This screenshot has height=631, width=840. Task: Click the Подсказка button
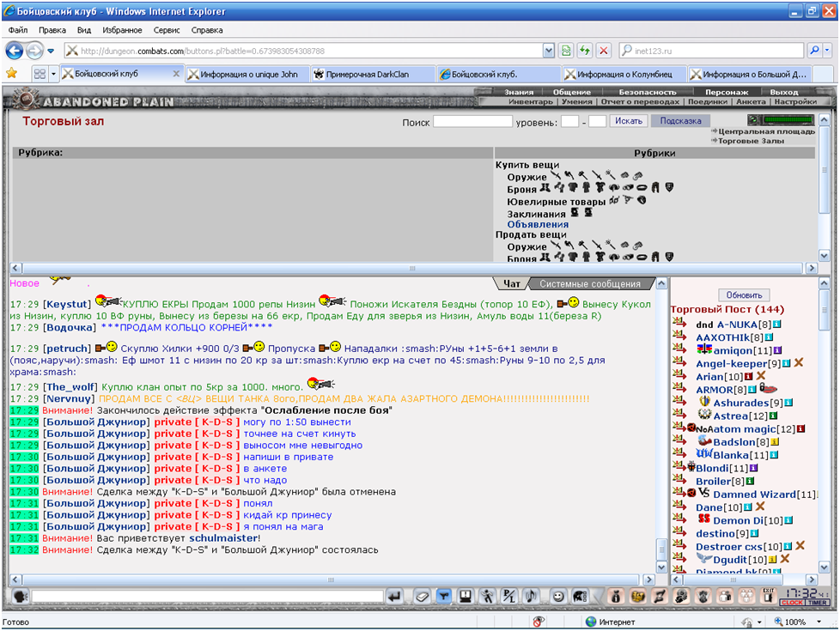pos(680,121)
